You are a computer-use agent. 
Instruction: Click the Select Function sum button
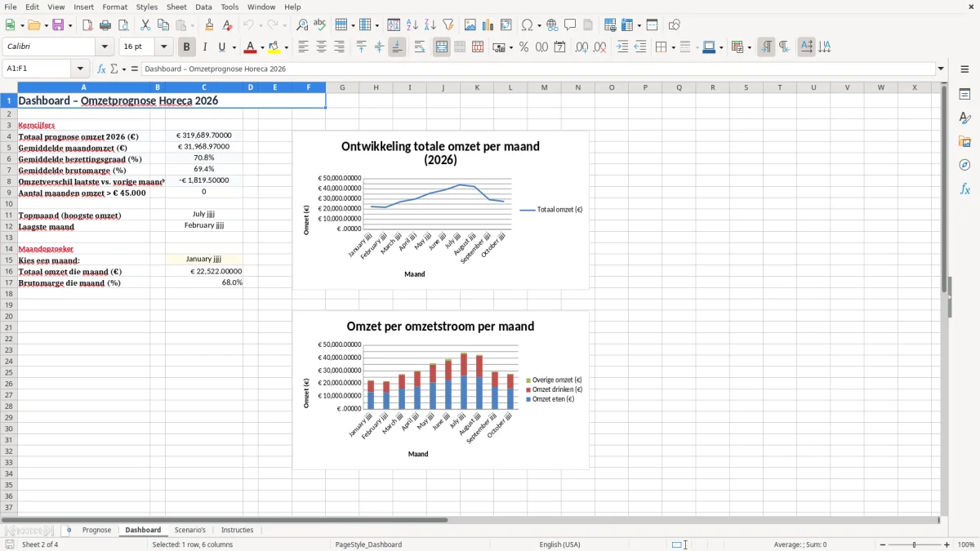(114, 69)
